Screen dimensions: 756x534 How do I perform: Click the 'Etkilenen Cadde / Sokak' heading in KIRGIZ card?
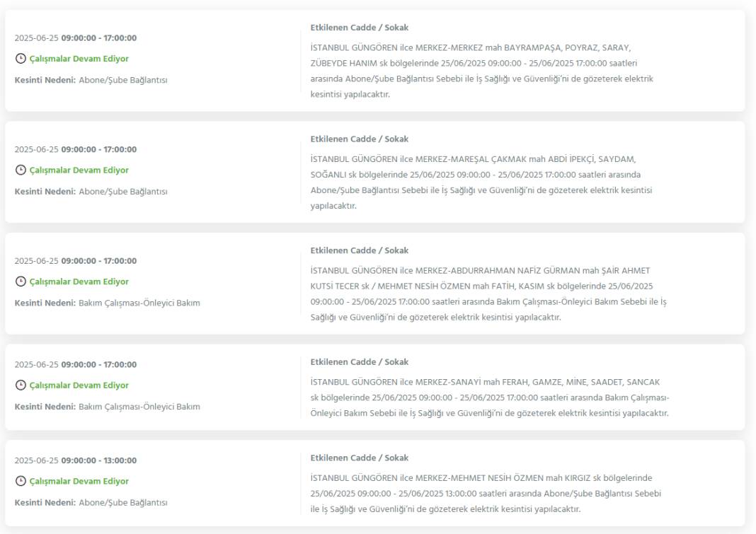point(359,458)
